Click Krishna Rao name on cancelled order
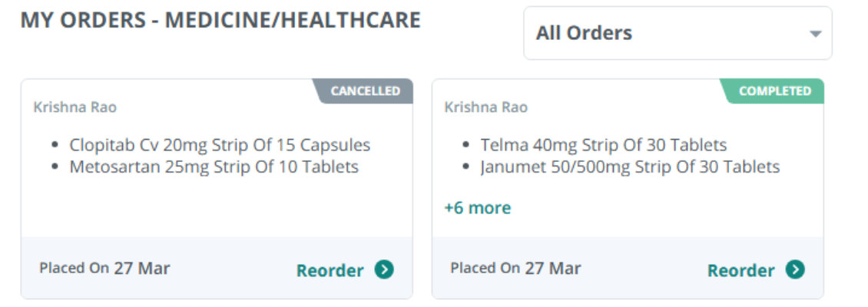The height and width of the screenshot is (307, 868). coord(75,107)
